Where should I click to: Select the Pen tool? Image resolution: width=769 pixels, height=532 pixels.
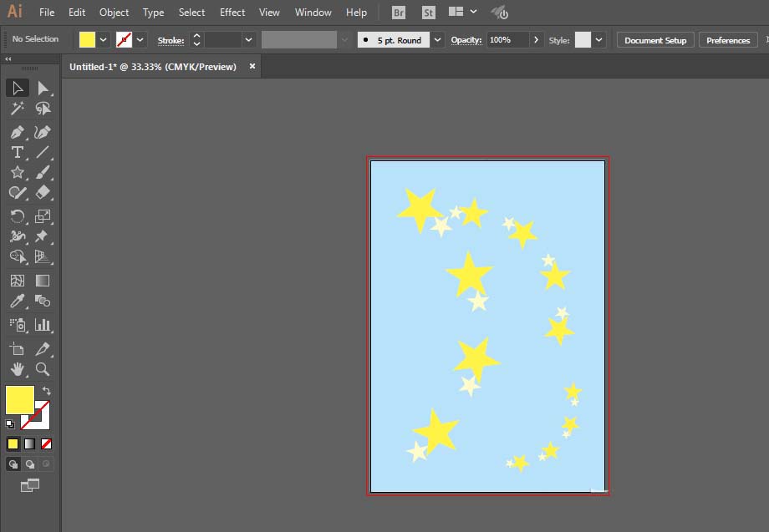[18, 132]
